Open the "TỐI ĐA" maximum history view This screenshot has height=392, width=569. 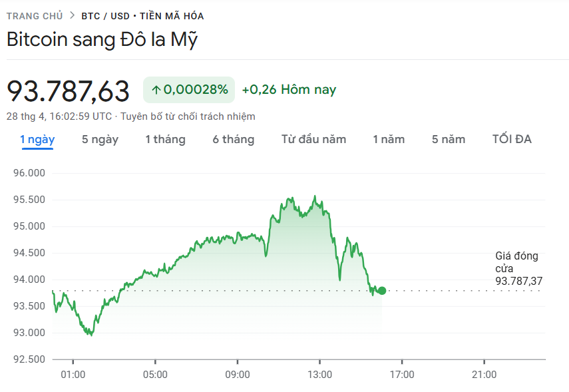point(511,139)
